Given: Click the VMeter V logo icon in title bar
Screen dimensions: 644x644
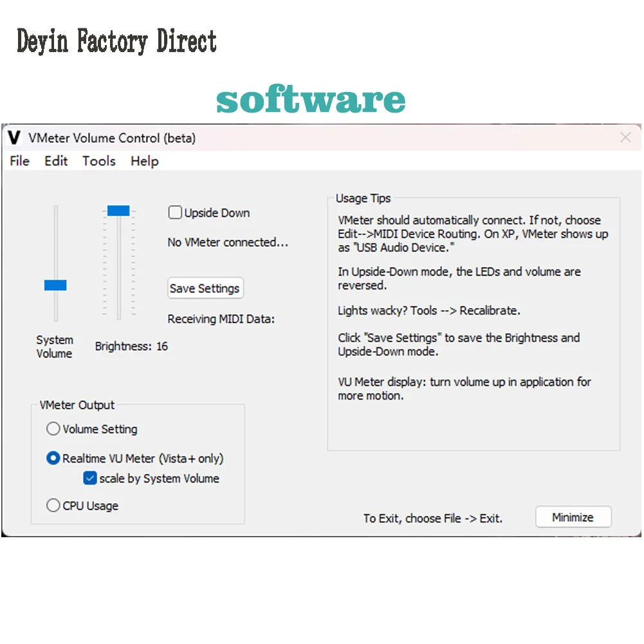Looking at the screenshot, I should (14, 138).
